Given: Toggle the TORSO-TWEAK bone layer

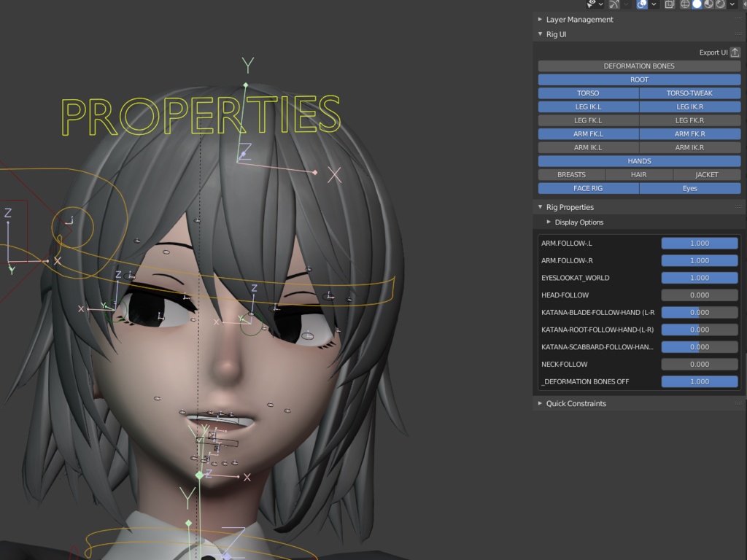Looking at the screenshot, I should 689,93.
